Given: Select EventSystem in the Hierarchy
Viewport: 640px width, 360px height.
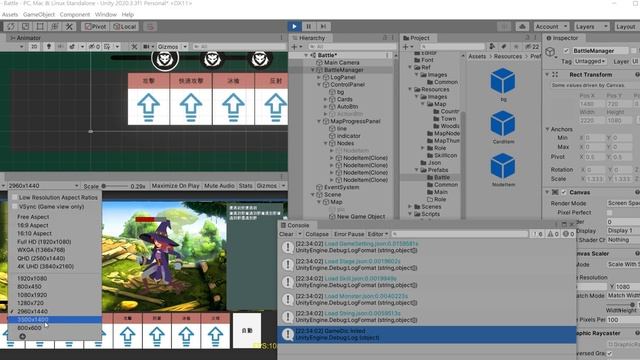Looking at the screenshot, I should pos(341,187).
